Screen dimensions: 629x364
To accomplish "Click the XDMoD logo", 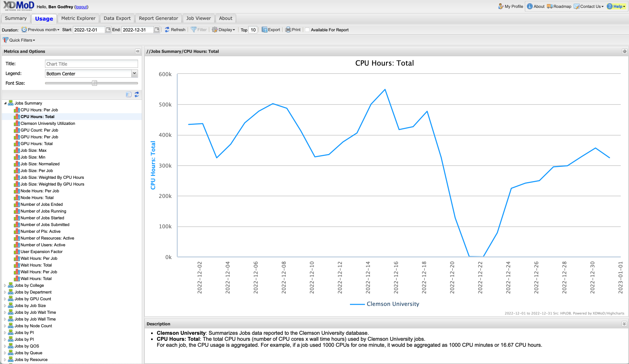I will pyautogui.click(x=18, y=6).
